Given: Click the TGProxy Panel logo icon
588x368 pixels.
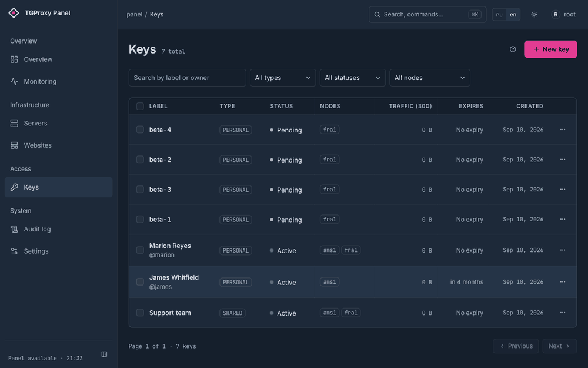Looking at the screenshot, I should (14, 13).
